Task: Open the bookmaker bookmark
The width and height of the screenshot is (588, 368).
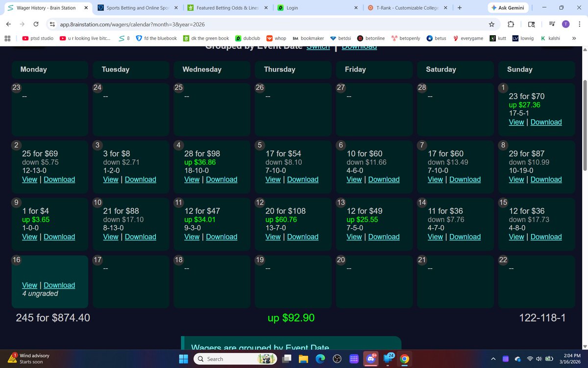Action: tap(308, 38)
